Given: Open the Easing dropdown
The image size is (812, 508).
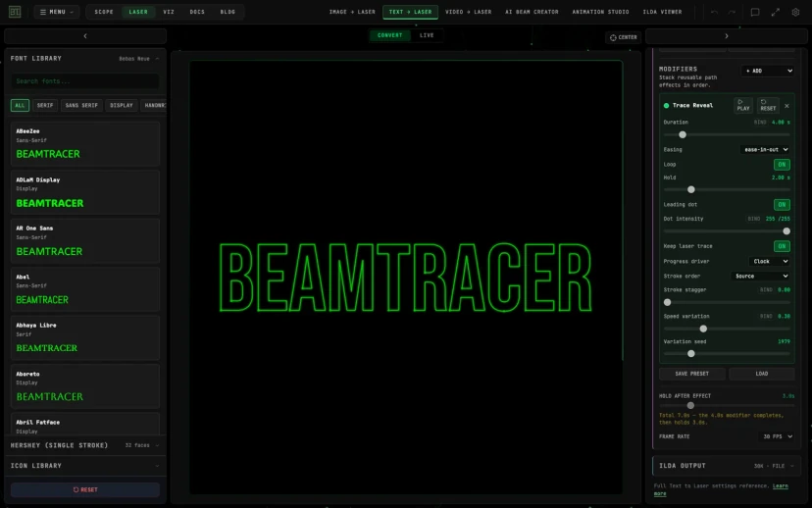Looking at the screenshot, I should (x=765, y=150).
